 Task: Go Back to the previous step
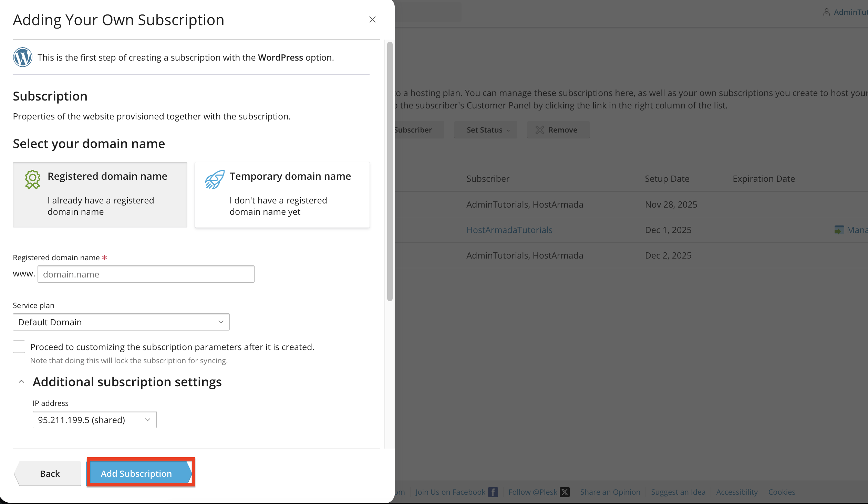[x=48, y=473]
